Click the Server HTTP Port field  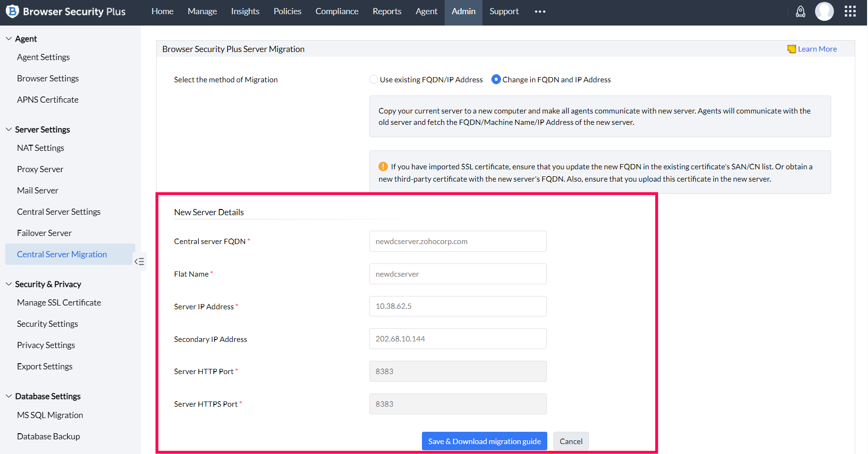click(x=458, y=371)
